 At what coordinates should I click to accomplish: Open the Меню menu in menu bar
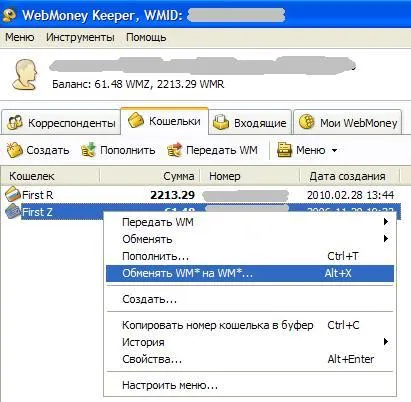[x=20, y=37]
